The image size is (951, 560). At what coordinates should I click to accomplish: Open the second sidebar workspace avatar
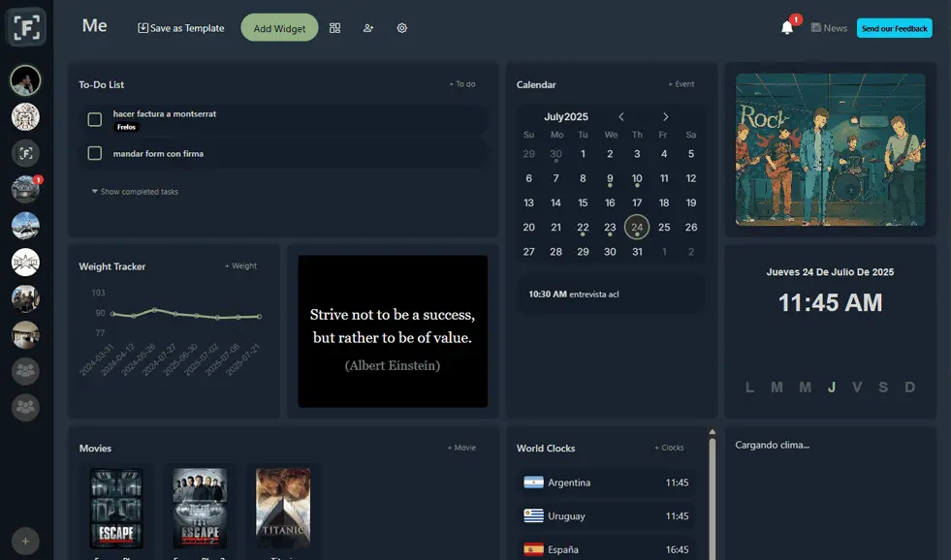pos(25,116)
